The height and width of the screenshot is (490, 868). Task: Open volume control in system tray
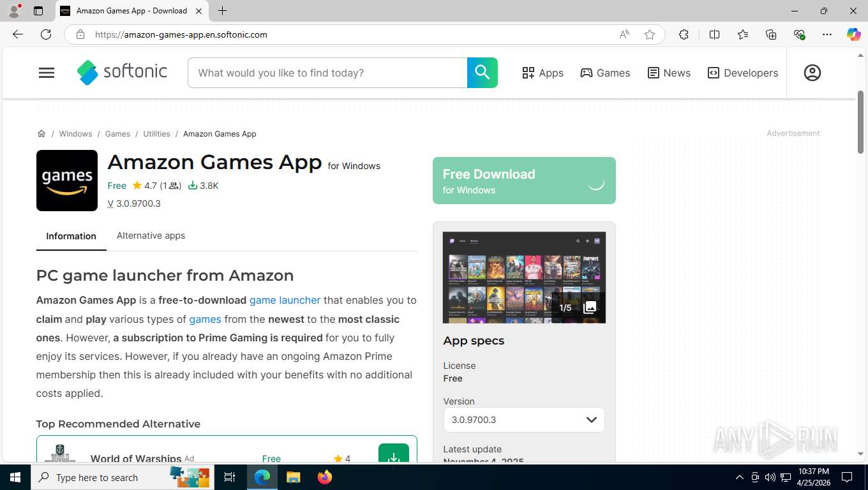[x=770, y=477]
